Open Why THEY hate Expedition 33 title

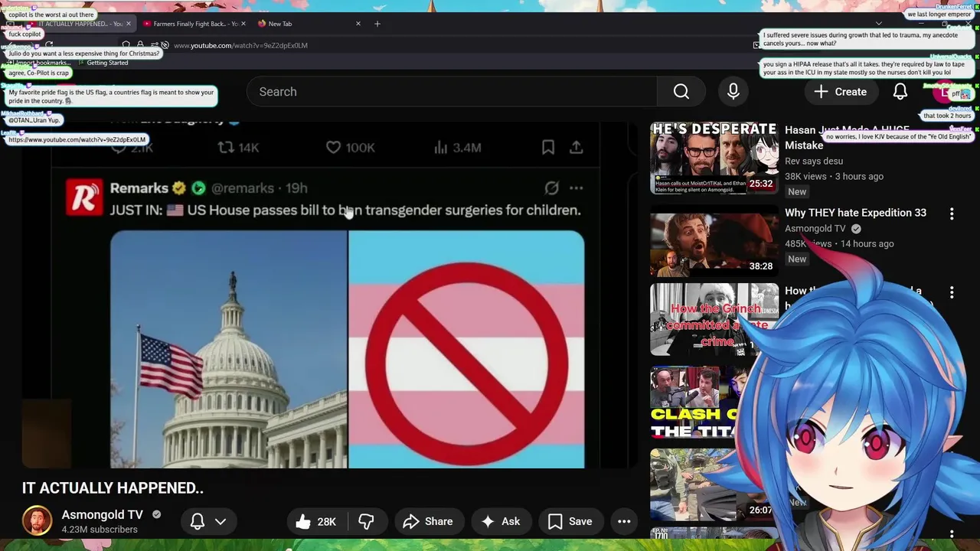[855, 213]
